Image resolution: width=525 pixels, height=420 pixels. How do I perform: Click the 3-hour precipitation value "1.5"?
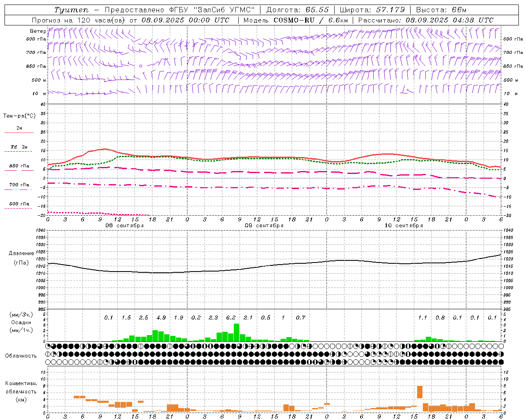click(126, 318)
